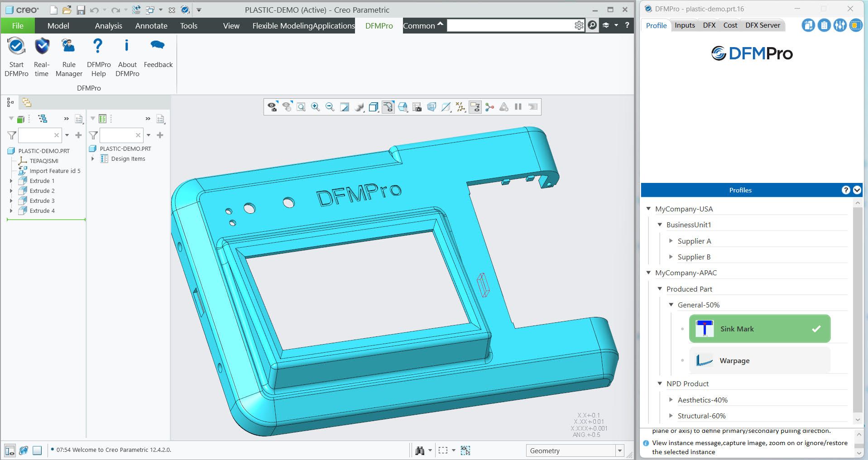Screen dimensions: 868x460
Task: Click the search binoculars icon in status bar
Action: pyautogui.click(x=420, y=450)
